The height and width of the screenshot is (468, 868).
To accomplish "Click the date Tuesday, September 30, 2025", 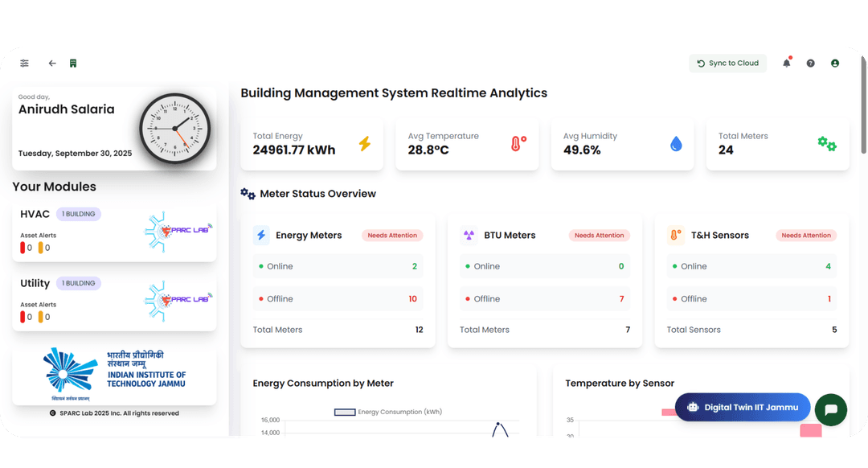I will [75, 154].
